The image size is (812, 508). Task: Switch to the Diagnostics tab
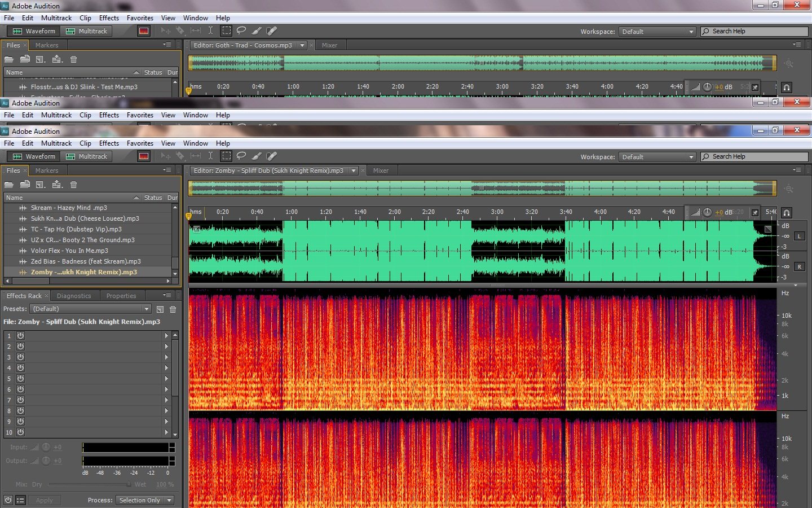click(x=74, y=296)
